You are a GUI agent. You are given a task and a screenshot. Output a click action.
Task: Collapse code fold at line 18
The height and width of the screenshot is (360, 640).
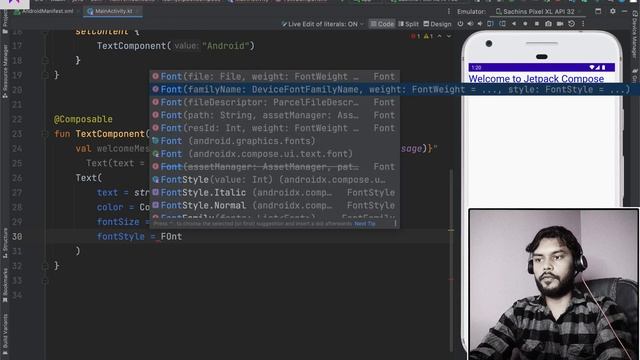coord(45,60)
